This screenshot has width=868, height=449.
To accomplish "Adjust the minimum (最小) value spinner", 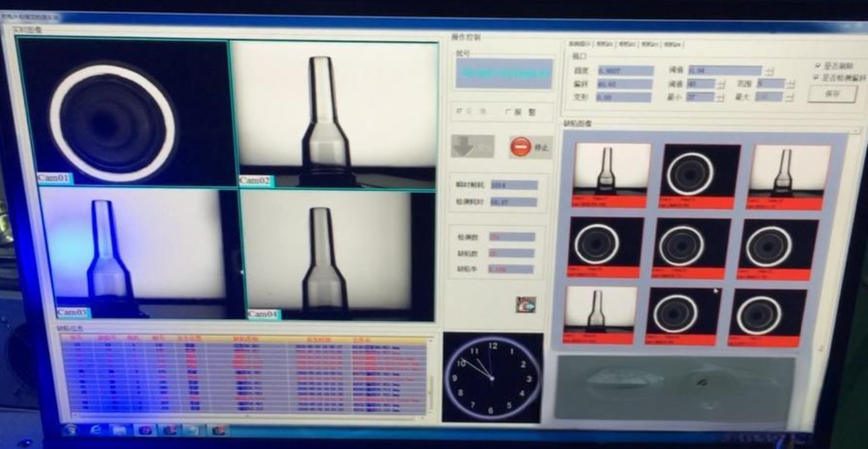I will pos(720,97).
